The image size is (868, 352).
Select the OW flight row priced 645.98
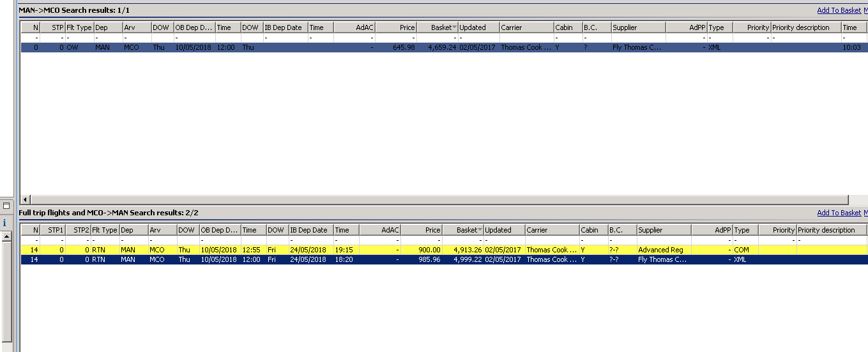coord(444,47)
